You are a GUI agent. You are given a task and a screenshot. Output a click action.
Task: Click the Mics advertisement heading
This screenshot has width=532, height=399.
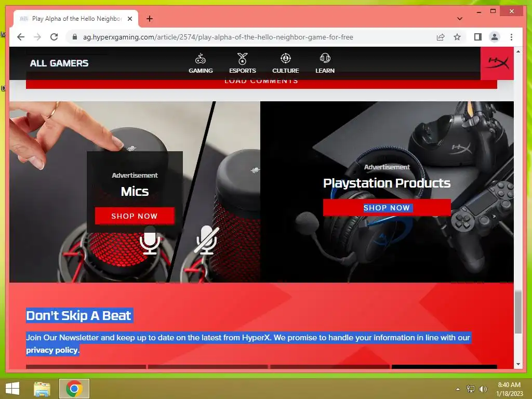(x=135, y=191)
